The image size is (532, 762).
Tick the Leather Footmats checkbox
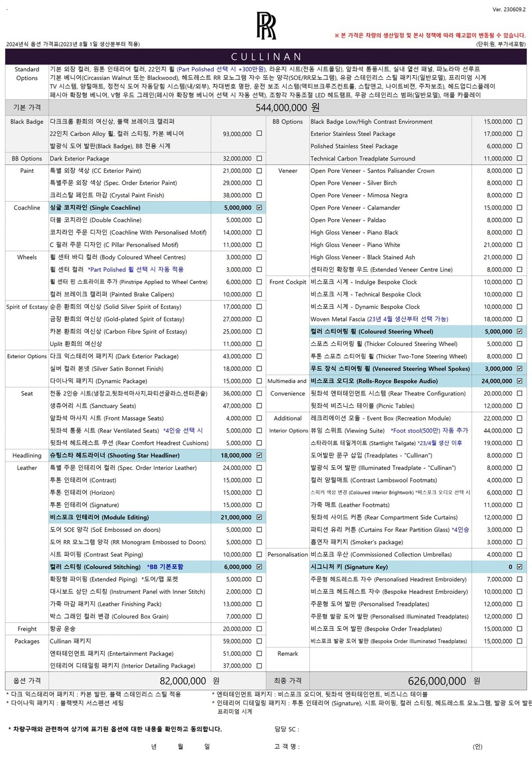[519, 505]
